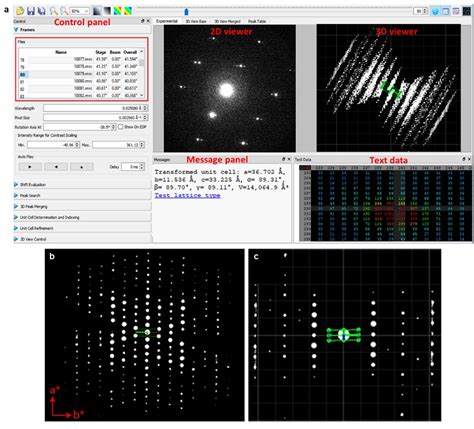The width and height of the screenshot is (474, 429).
Task: Click the dark grid icon at toolbar end
Action: [x=467, y=11]
